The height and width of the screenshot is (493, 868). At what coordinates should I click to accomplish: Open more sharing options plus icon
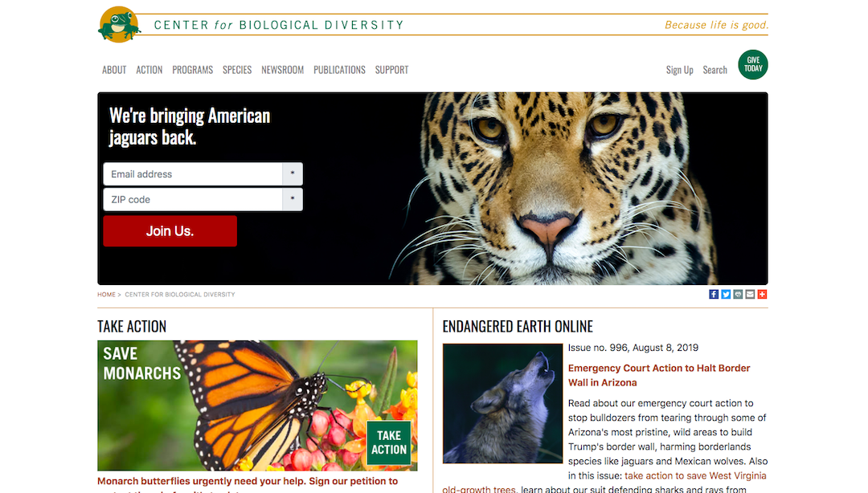pos(762,295)
